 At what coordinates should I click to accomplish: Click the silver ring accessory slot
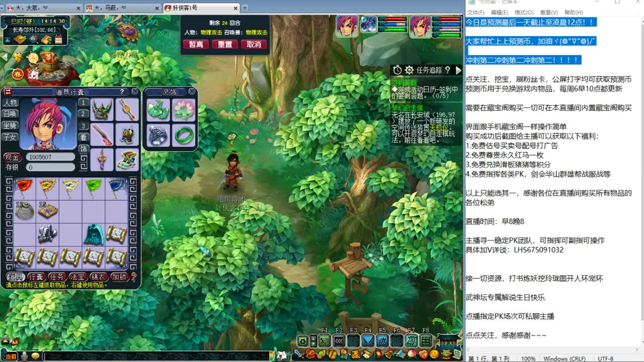coord(158,135)
